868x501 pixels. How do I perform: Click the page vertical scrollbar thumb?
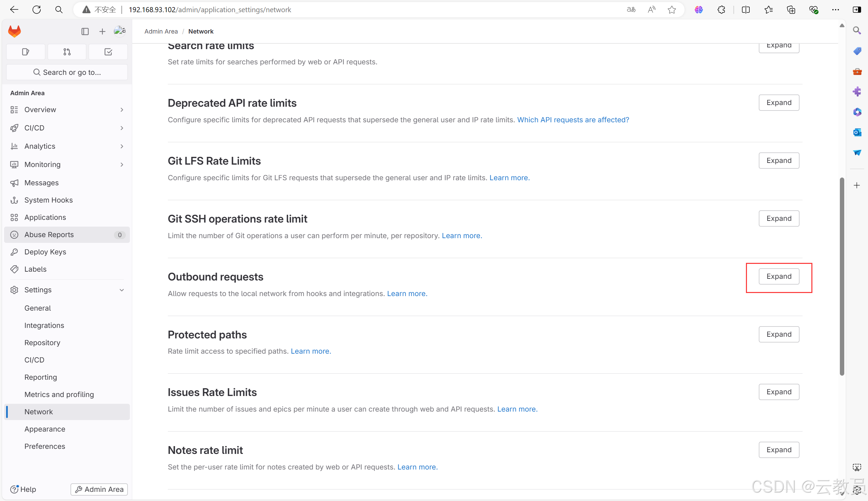point(842,276)
